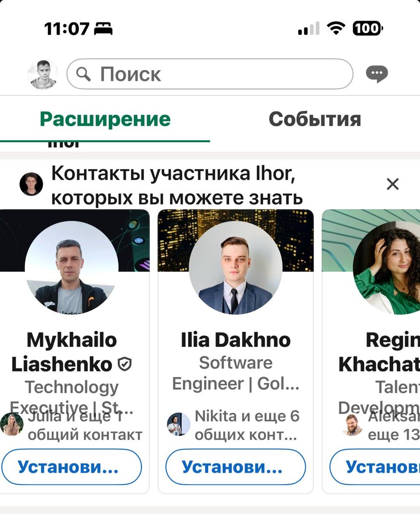Image resolution: width=420 pixels, height=519 pixels.
Task: Open the messaging chat bubble icon
Action: tap(377, 74)
